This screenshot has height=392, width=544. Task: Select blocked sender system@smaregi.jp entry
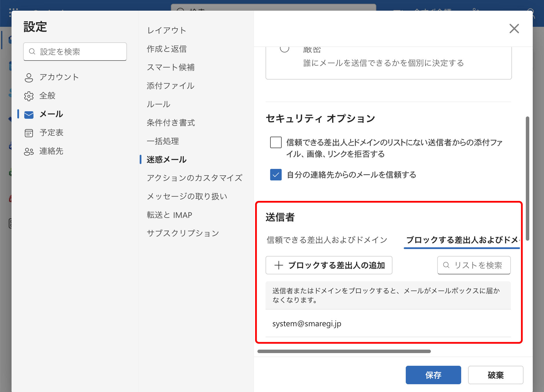(307, 324)
